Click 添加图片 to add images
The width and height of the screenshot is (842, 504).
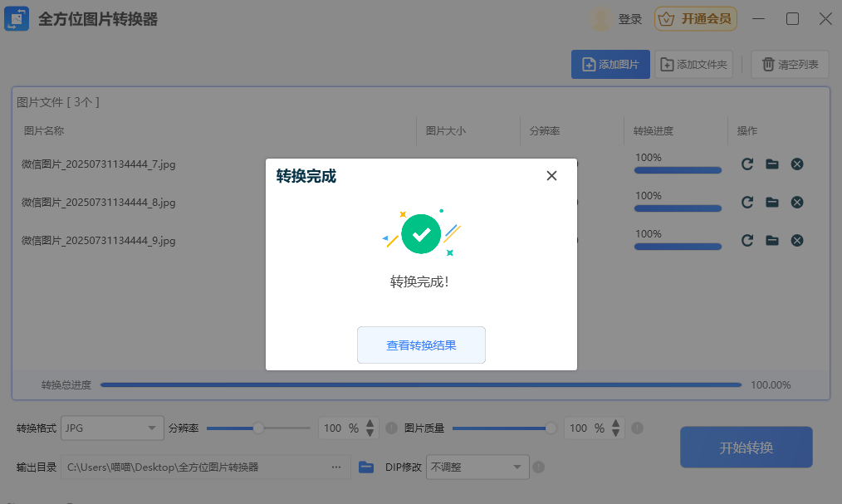click(610, 65)
